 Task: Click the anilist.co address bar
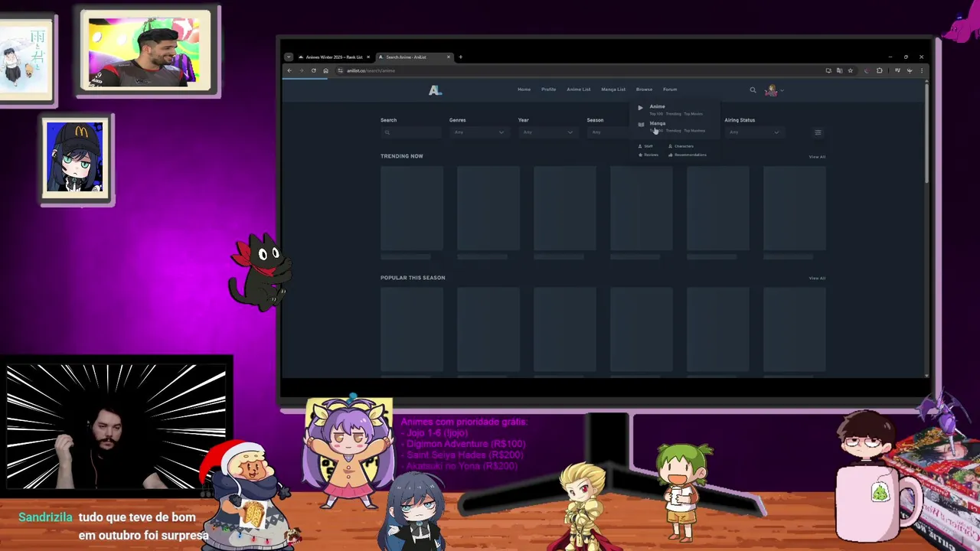pyautogui.click(x=578, y=70)
